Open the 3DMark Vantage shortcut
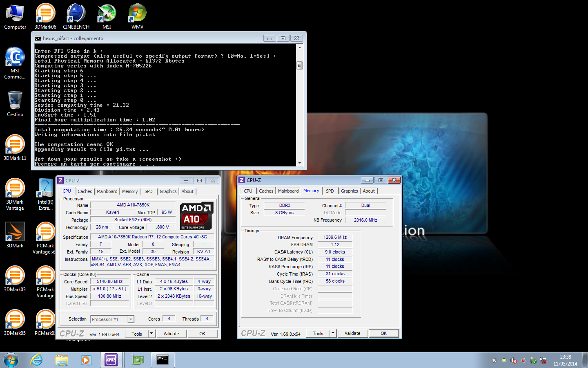 pyautogui.click(x=15, y=194)
